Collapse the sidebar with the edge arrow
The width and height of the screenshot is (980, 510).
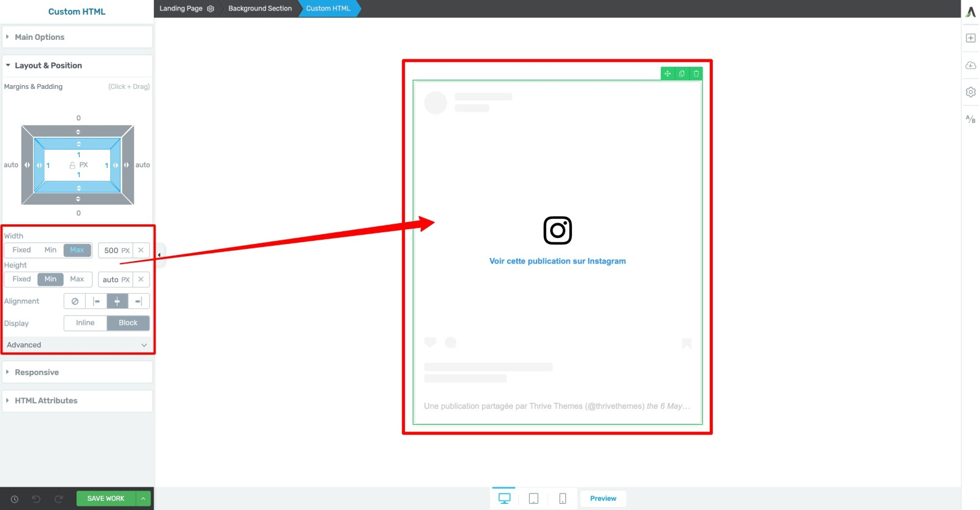pos(159,255)
